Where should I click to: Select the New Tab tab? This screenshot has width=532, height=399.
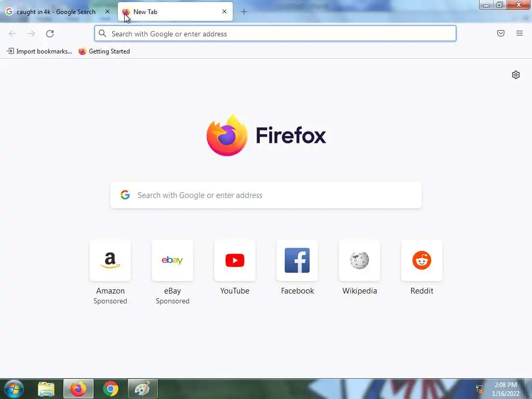pos(175,12)
